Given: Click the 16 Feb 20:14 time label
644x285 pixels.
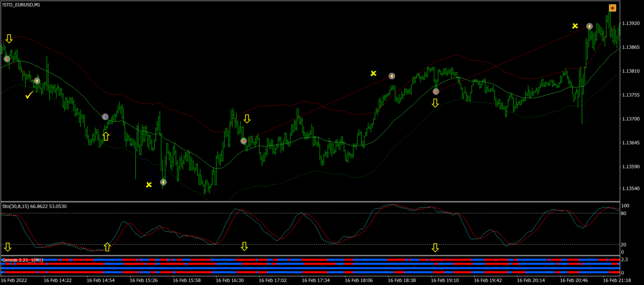Looking at the screenshot, I should point(531,280).
